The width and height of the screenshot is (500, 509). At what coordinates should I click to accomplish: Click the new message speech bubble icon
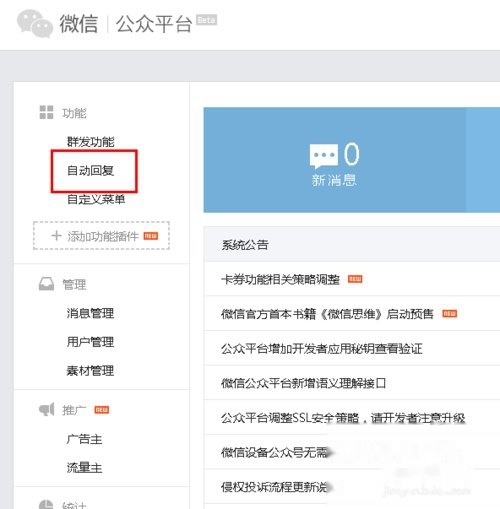pyautogui.click(x=323, y=156)
